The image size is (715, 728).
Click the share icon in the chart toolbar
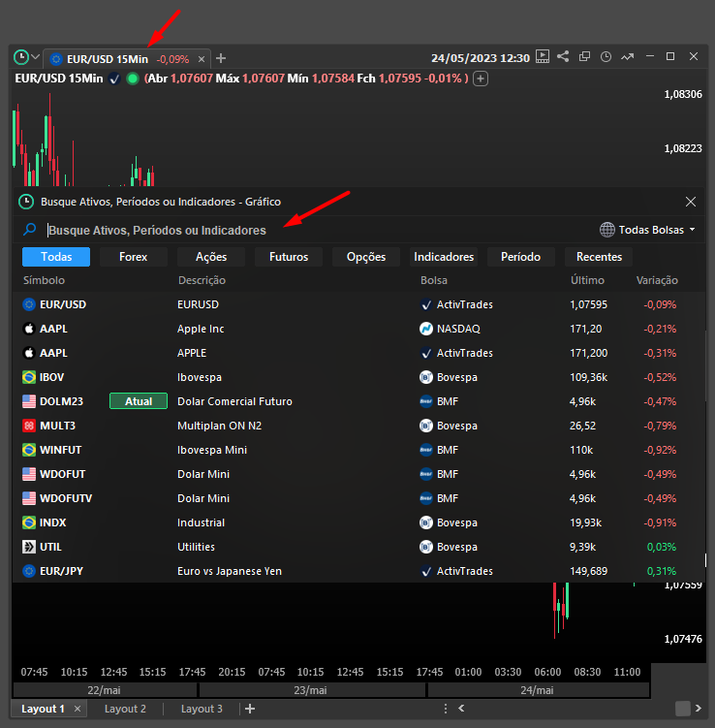[563, 57]
